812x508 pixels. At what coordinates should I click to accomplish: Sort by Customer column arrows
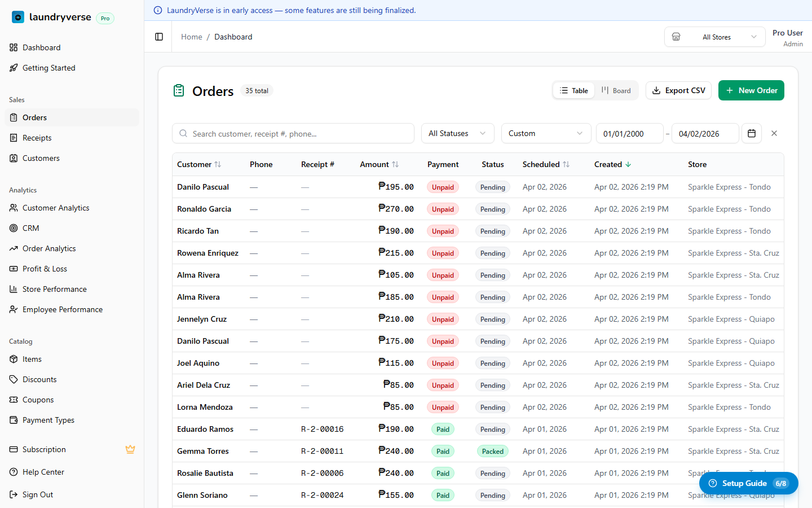pos(218,164)
